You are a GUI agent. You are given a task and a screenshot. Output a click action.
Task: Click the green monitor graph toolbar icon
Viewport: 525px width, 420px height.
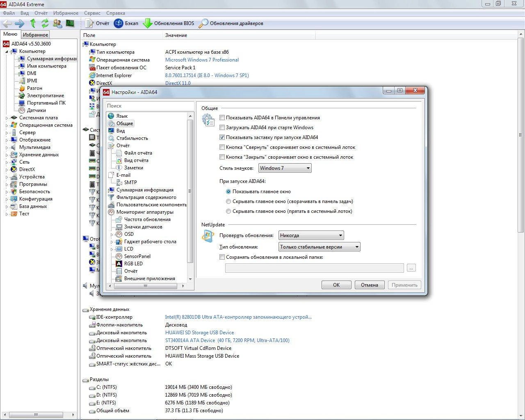(70, 23)
